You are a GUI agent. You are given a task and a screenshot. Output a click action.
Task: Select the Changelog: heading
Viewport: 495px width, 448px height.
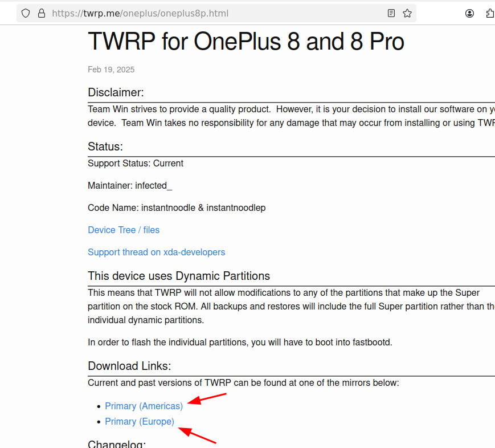(x=117, y=444)
